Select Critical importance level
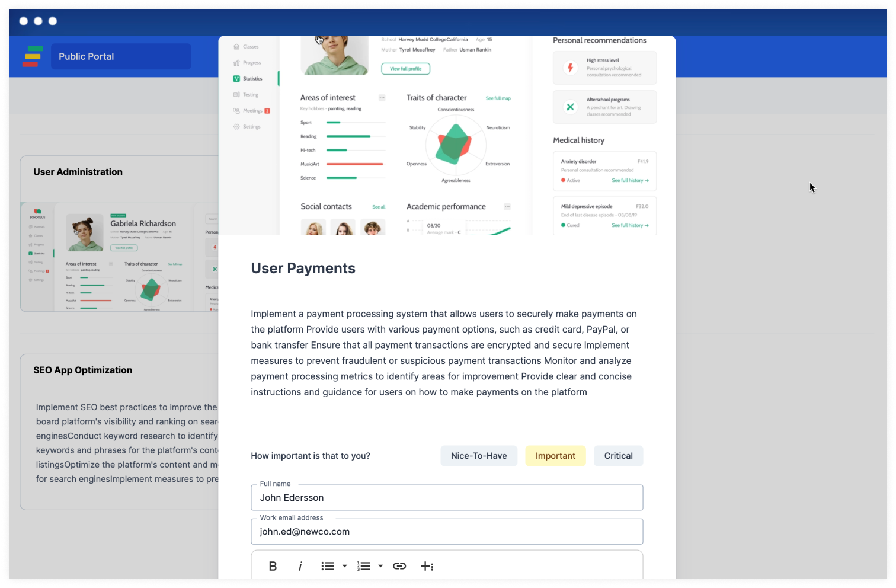Screen dimensions: 896x588 (x=618, y=456)
